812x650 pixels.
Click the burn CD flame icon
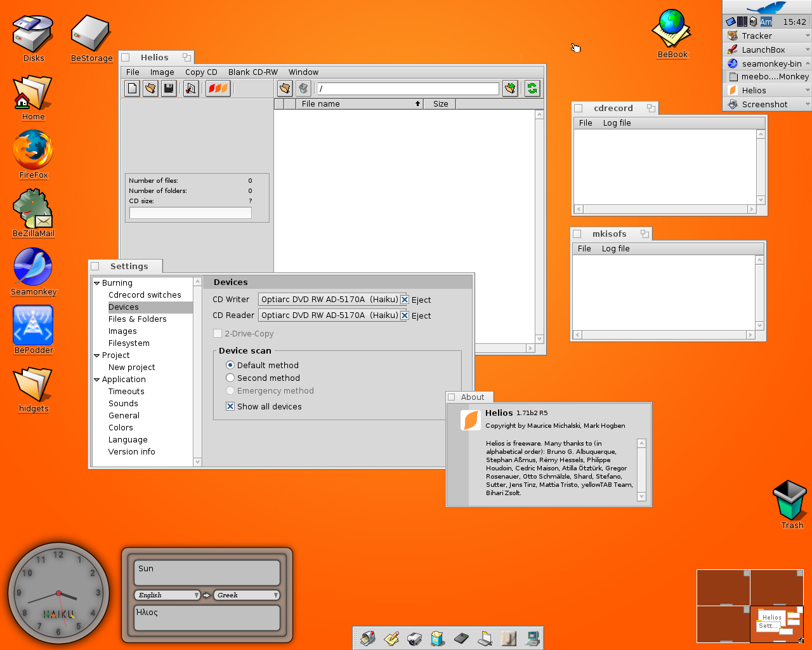(x=218, y=88)
